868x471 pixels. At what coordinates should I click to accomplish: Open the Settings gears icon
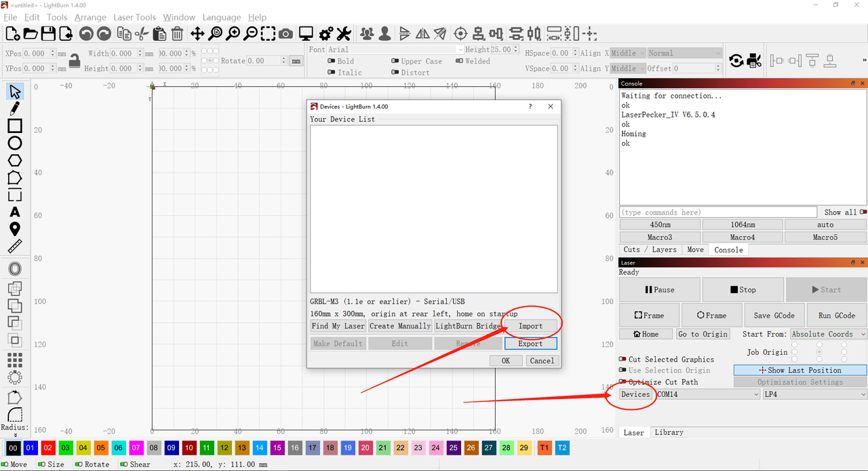tap(326, 33)
